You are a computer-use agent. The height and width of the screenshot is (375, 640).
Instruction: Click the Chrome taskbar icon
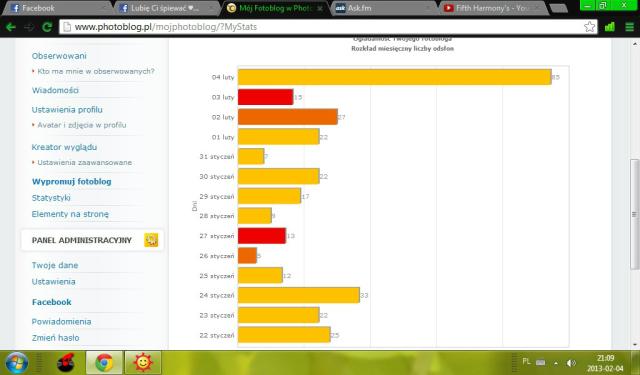pos(104,362)
